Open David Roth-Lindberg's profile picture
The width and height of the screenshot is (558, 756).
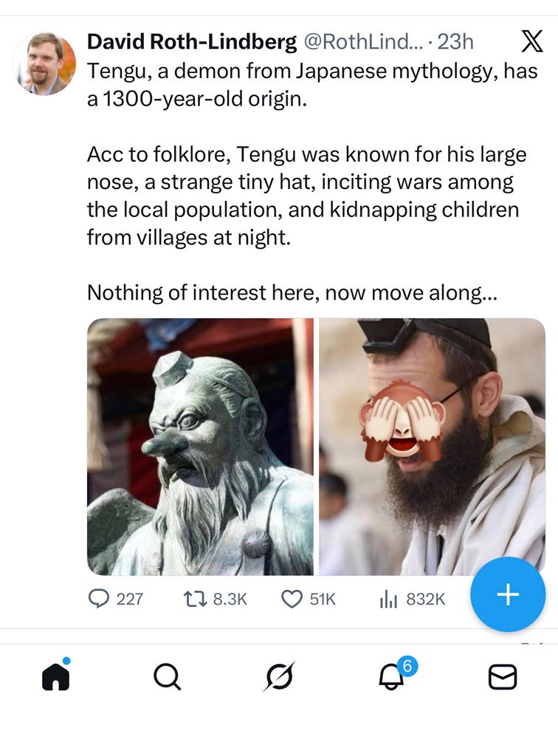click(46, 58)
